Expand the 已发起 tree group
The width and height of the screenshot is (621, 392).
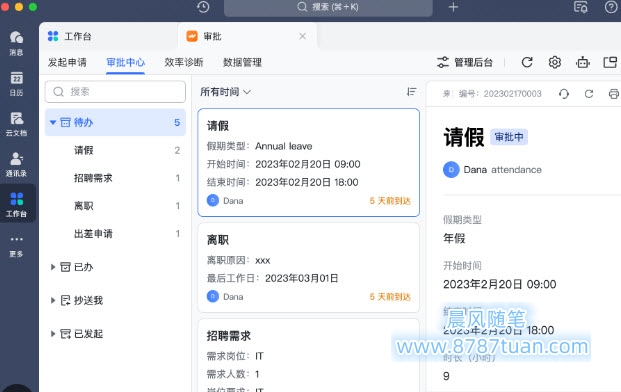(53, 334)
